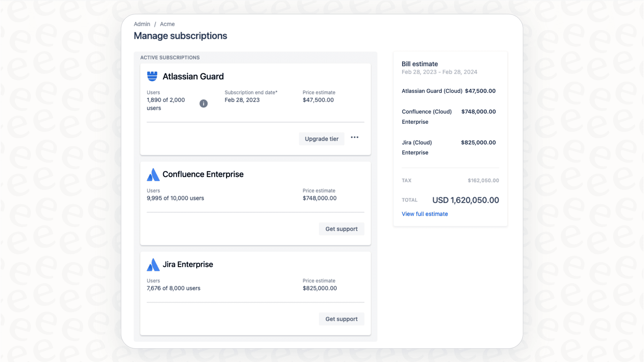Open View full estimate link

tap(424, 214)
